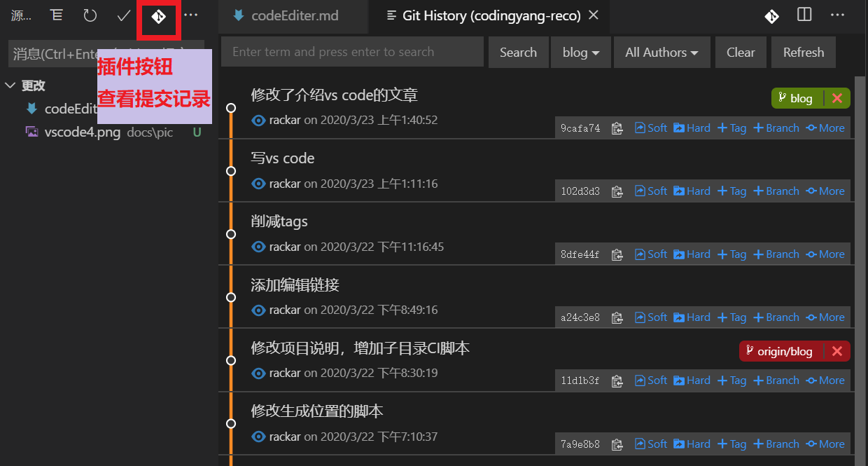Viewport: 868px width, 466px height.
Task: Create Branch from commit a24c3e8
Action: (776, 317)
